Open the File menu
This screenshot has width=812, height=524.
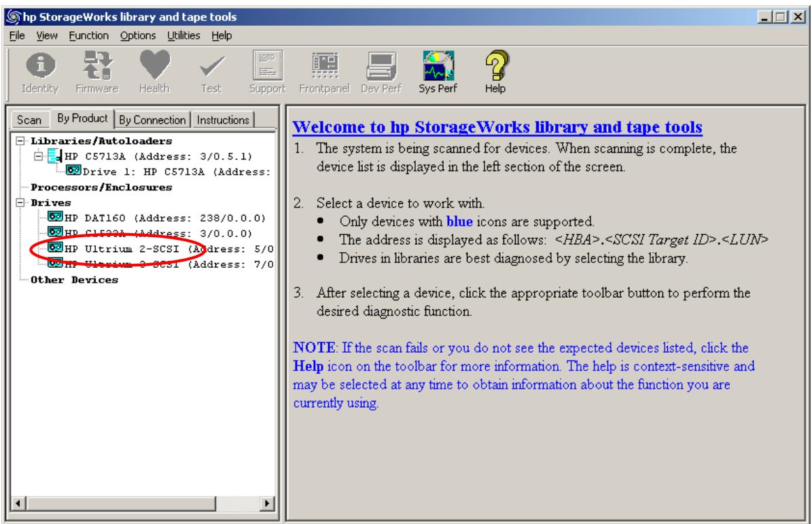[17, 36]
